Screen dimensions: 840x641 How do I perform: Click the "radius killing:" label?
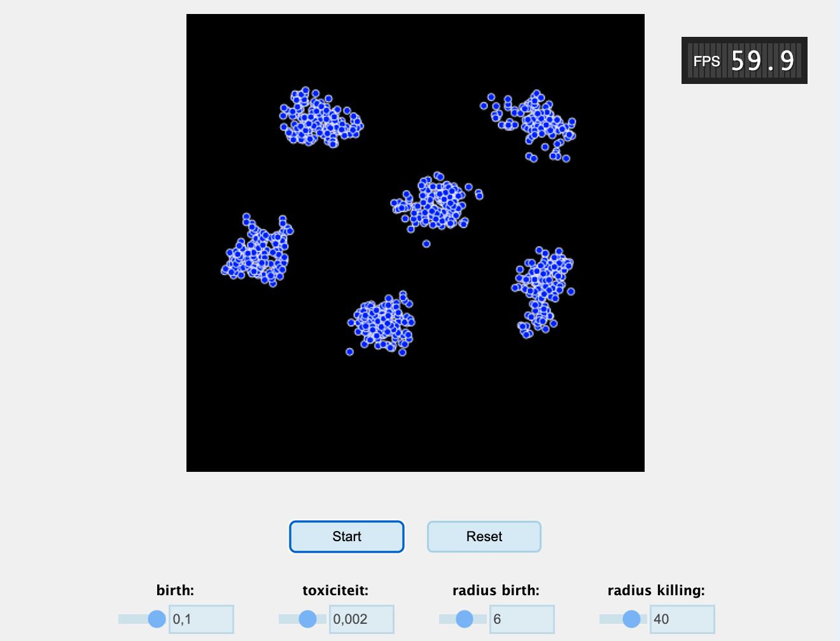click(656, 590)
